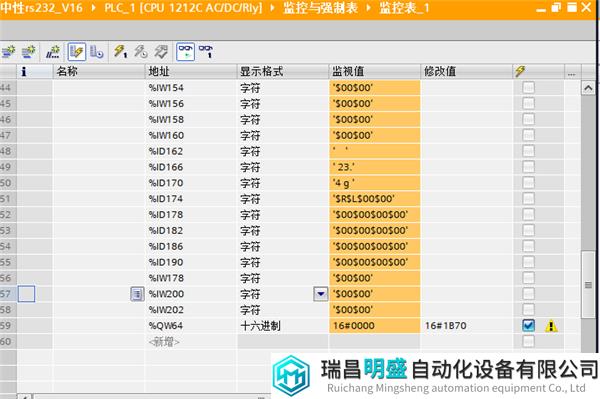Click the scrollbar up arrow

[x=588, y=88]
